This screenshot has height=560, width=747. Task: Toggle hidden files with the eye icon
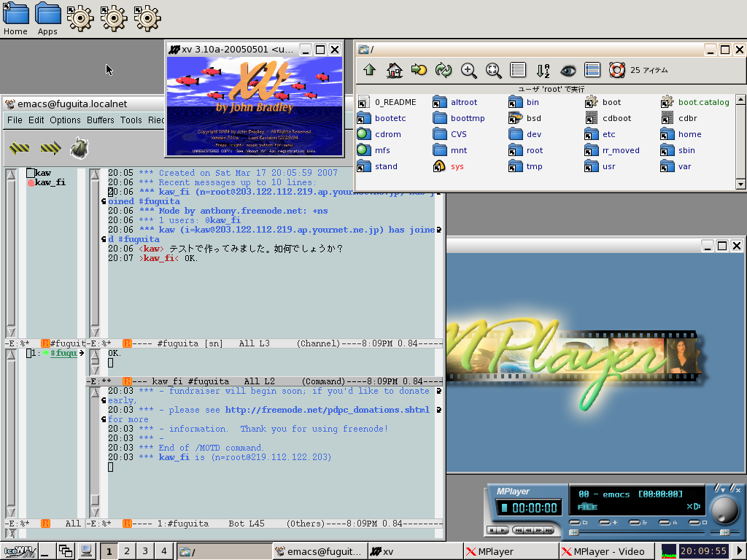[x=568, y=70]
